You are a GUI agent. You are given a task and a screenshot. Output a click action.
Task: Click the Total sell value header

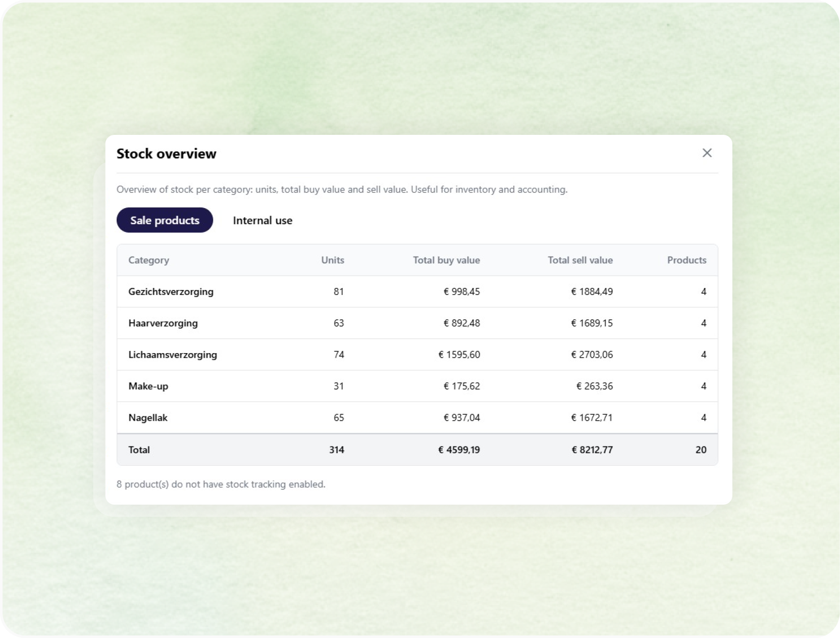(x=580, y=260)
